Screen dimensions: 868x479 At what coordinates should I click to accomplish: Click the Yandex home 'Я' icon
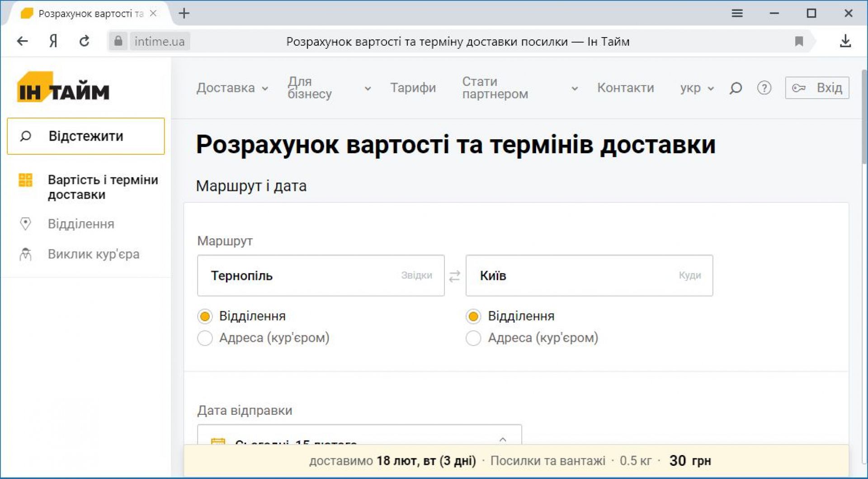[53, 42]
